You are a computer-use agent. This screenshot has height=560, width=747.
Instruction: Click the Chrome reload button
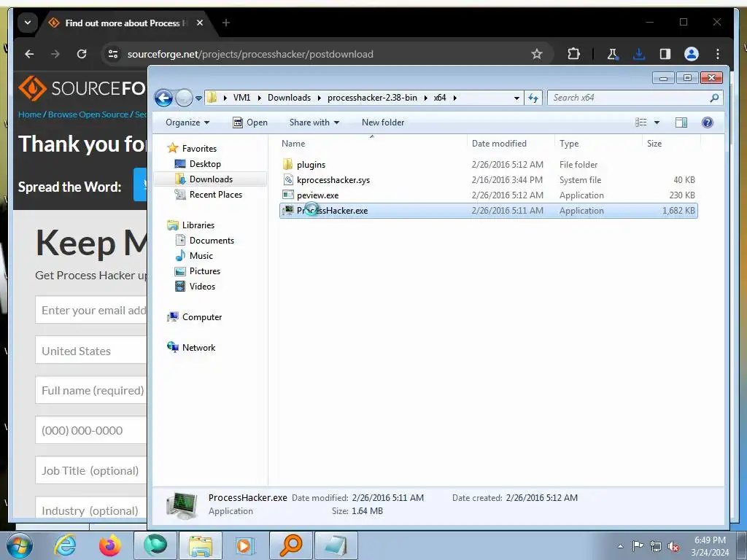[82, 54]
